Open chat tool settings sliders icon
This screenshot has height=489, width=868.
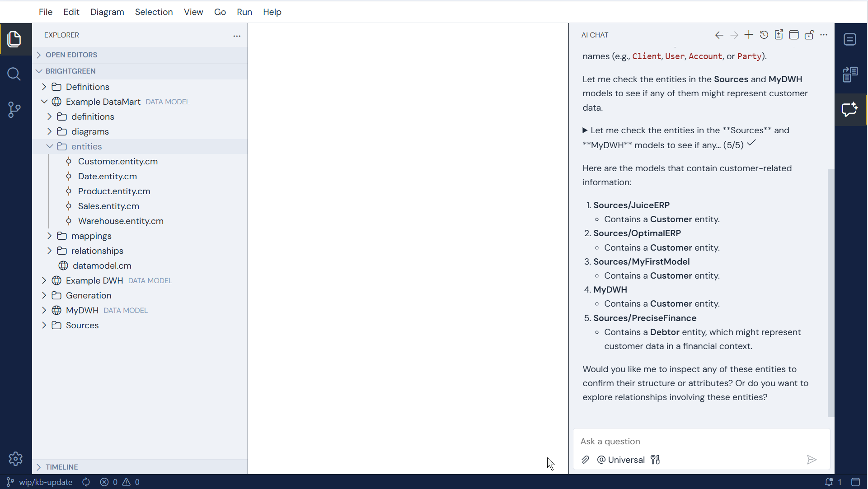coord(655,460)
